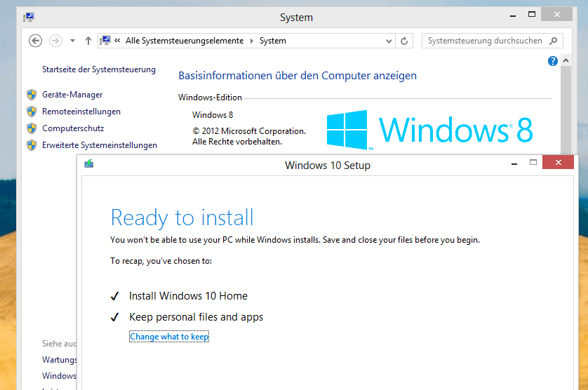Refresh the System control panel page
Image resolution: width=588 pixels, height=390 pixels.
point(404,41)
